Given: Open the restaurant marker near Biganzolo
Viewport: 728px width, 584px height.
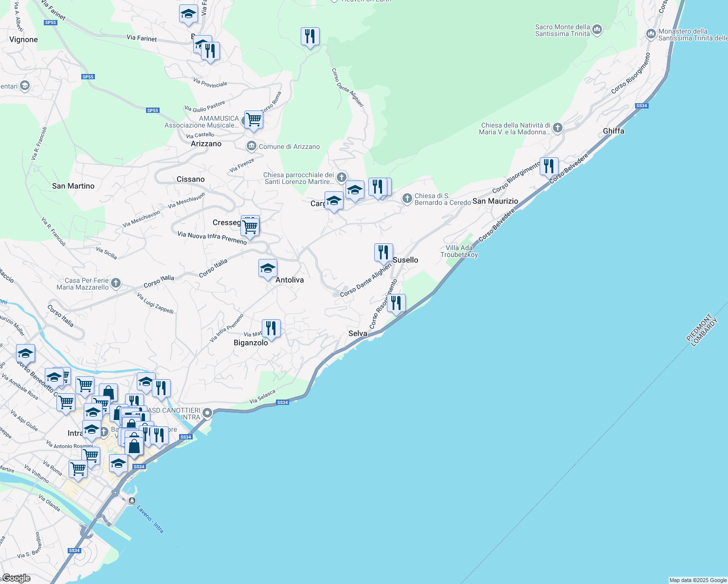Looking at the screenshot, I should (271, 328).
